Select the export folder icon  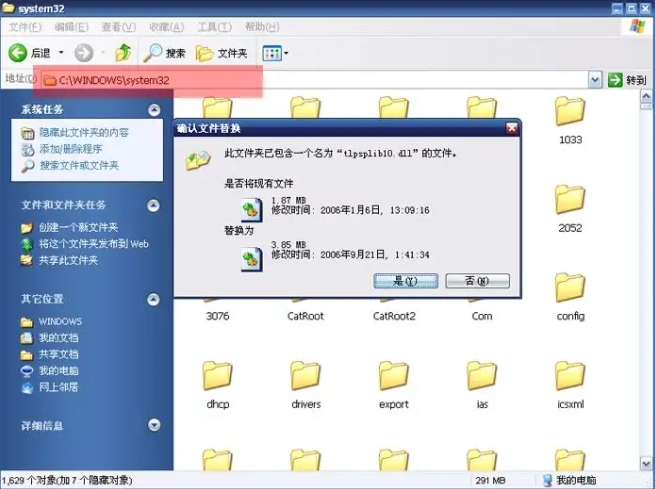coord(394,376)
